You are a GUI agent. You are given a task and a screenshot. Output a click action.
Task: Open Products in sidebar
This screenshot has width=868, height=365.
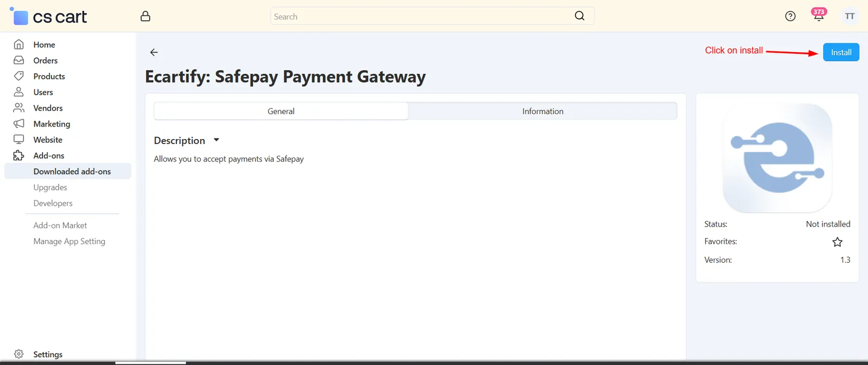pos(49,76)
